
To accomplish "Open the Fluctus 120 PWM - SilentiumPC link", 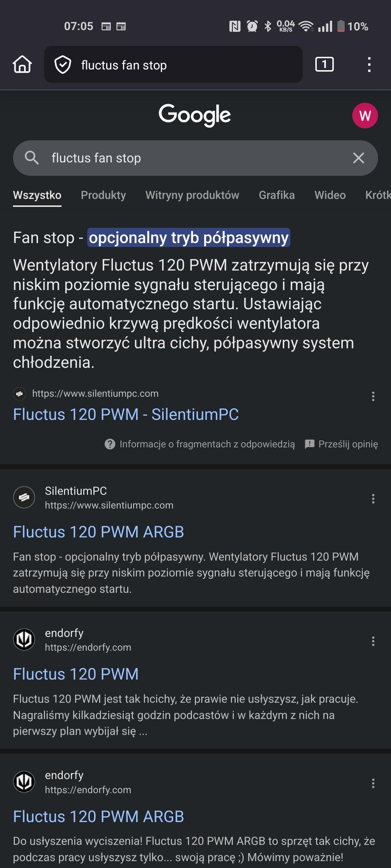I will (x=126, y=414).
